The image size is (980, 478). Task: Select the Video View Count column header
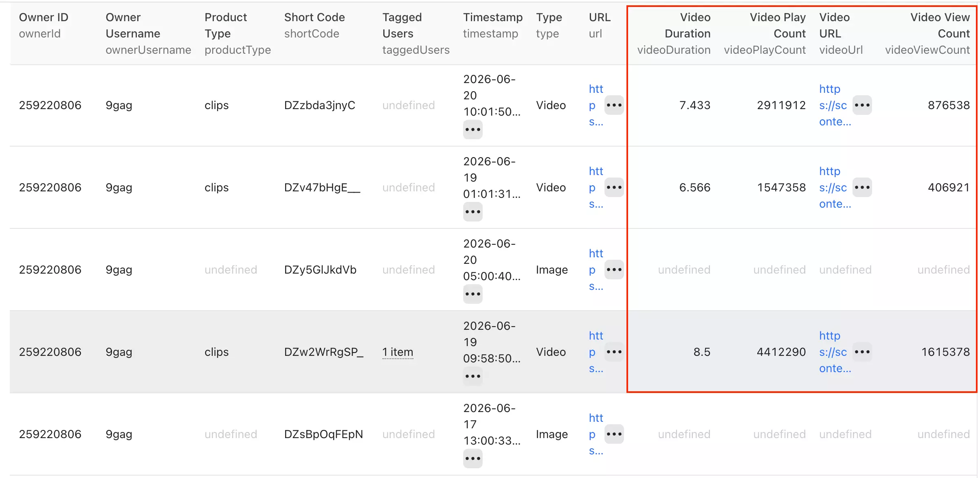[927, 33]
